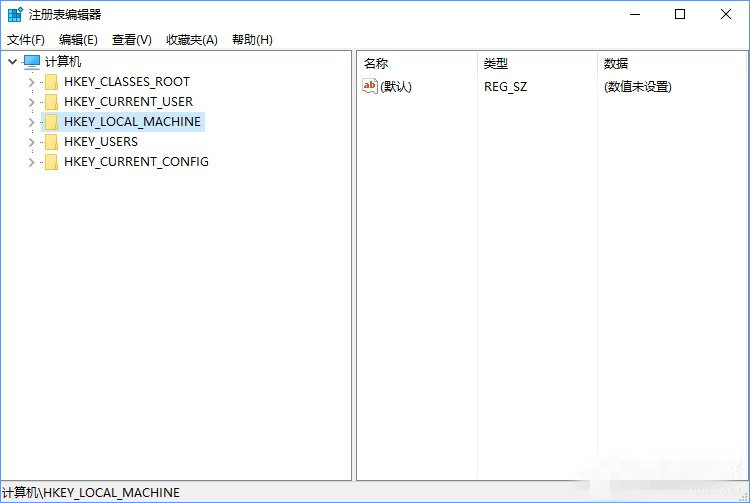Viewport: 750px width, 503px height.
Task: Open the 收藏夹(A) menu
Action: coord(191,40)
